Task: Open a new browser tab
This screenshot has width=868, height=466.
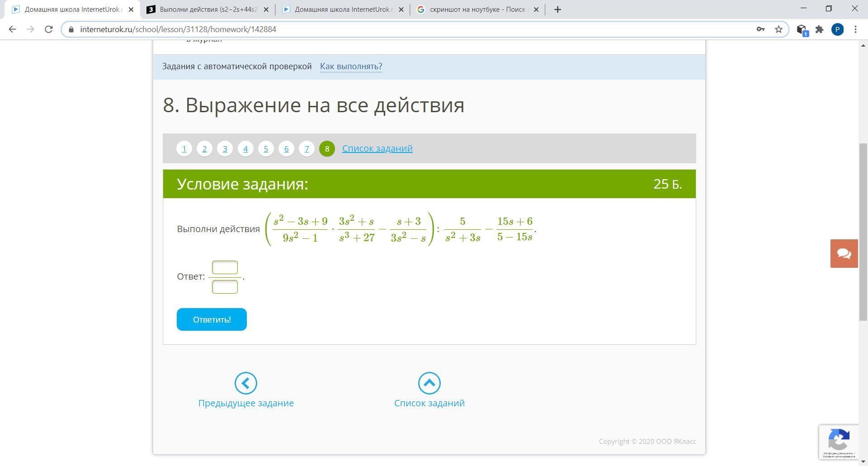Action: (x=557, y=10)
